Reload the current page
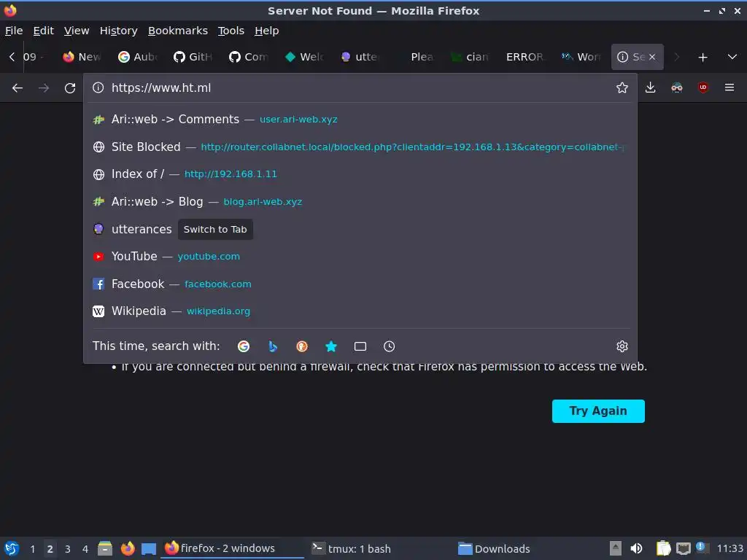This screenshot has width=747, height=560. pos(70,88)
